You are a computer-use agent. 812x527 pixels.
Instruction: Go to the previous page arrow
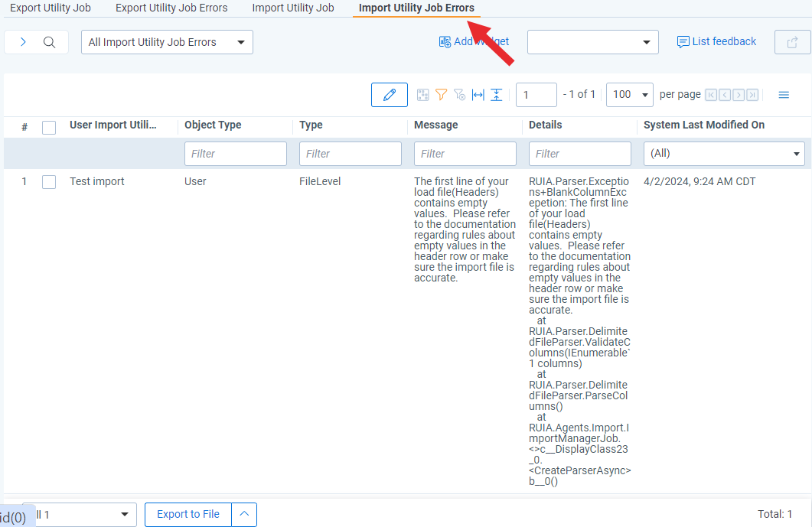(x=725, y=95)
